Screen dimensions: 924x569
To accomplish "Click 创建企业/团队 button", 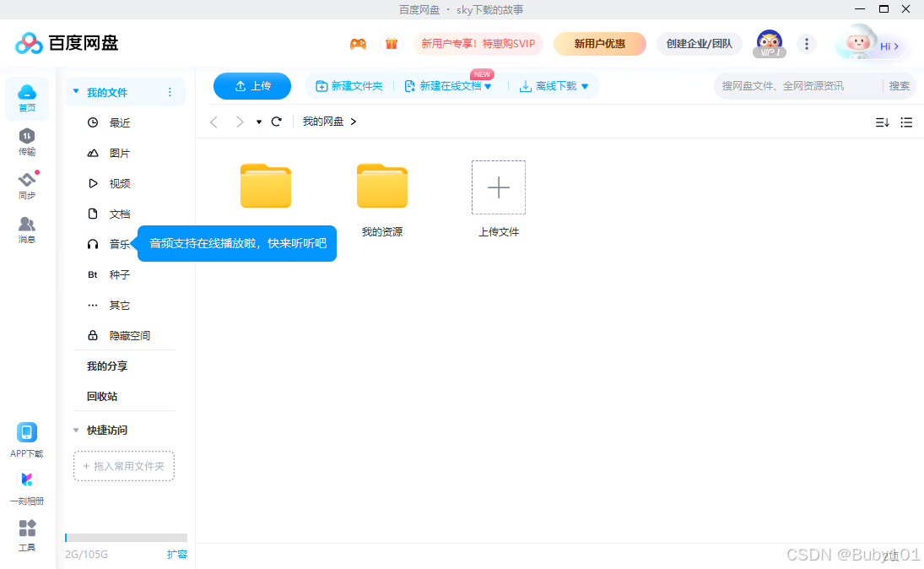I will [x=699, y=44].
